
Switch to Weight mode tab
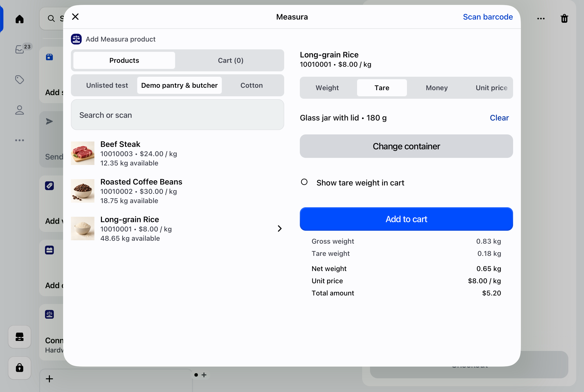point(327,88)
